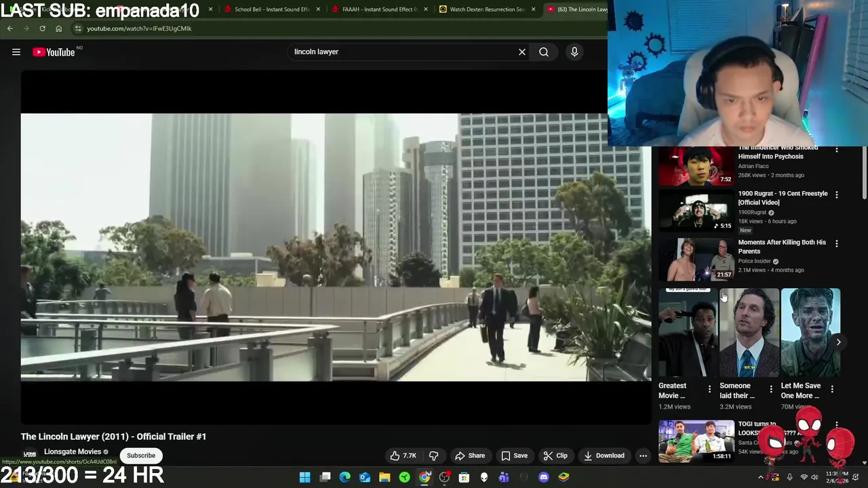Open Task View on the taskbar
Image resolution: width=868 pixels, height=488 pixels.
[x=325, y=477]
